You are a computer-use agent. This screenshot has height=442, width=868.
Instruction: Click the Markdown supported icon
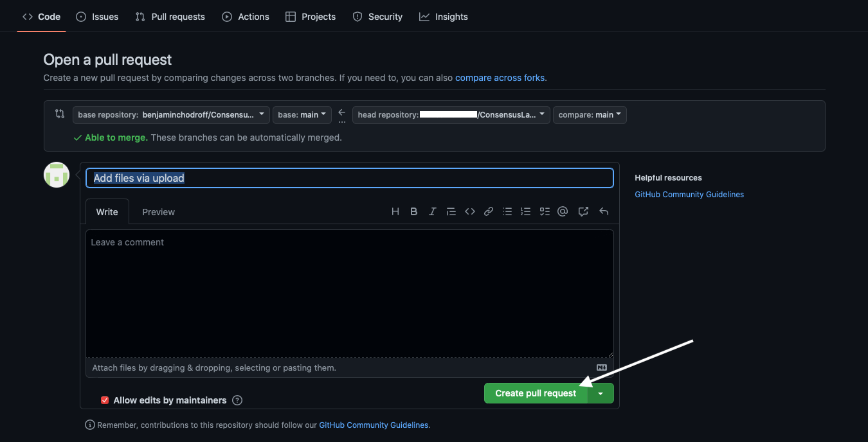(x=602, y=367)
